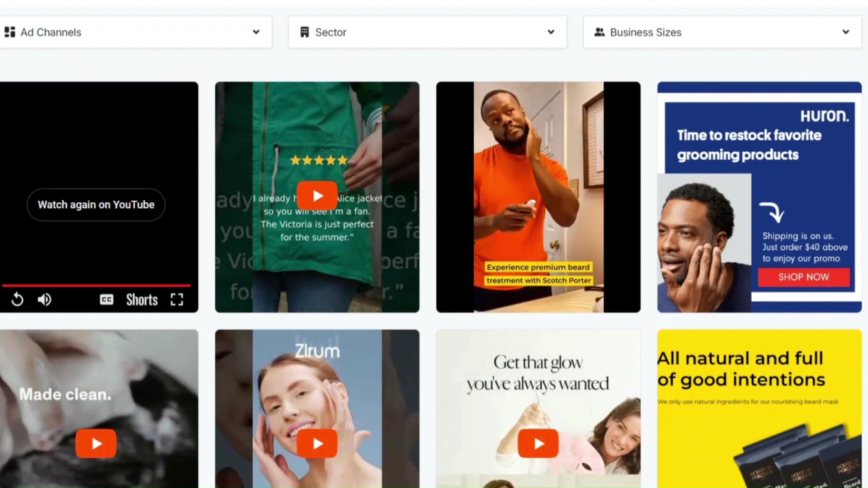The width and height of the screenshot is (868, 488).
Task: Open the Shorts link in player
Action: coord(142,300)
